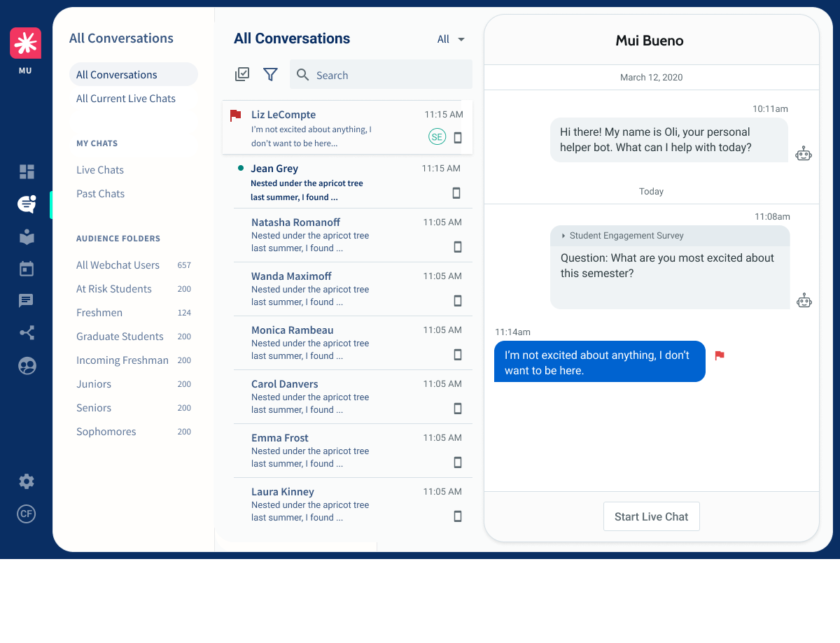Screen dimensions: 840x643
Task: Open Emma Frost conversation
Action: 353,451
